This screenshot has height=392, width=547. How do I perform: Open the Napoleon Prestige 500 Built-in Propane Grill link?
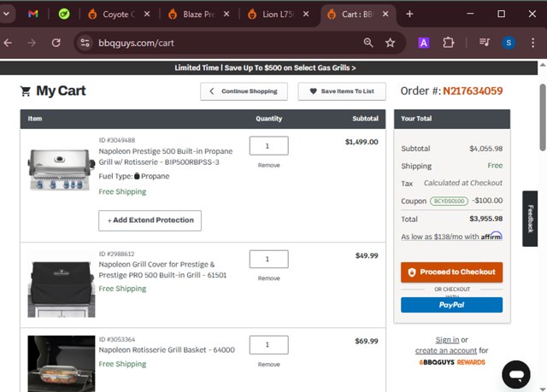[x=165, y=156]
